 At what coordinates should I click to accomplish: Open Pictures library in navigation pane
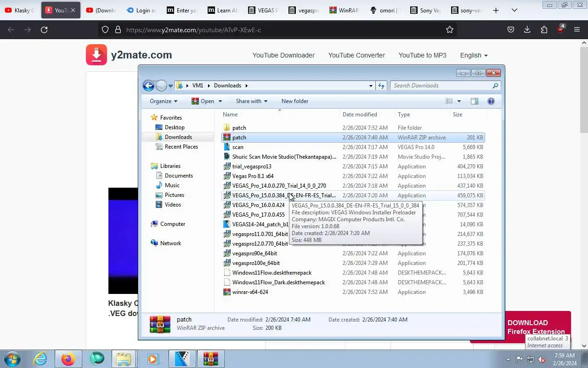174,195
